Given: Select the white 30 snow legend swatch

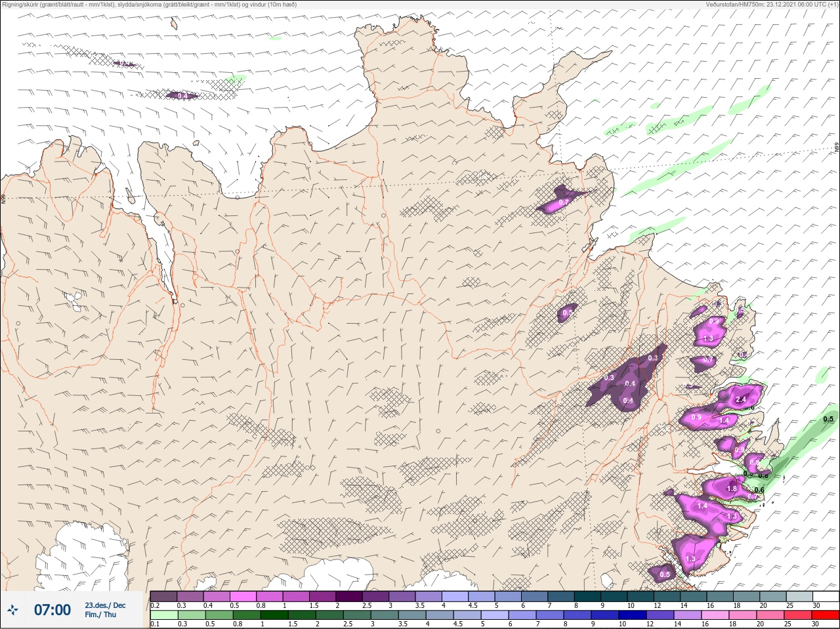Looking at the screenshot, I should click(826, 596).
